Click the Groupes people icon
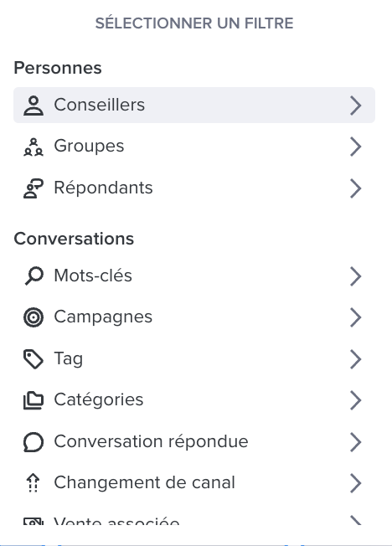 coord(34,147)
